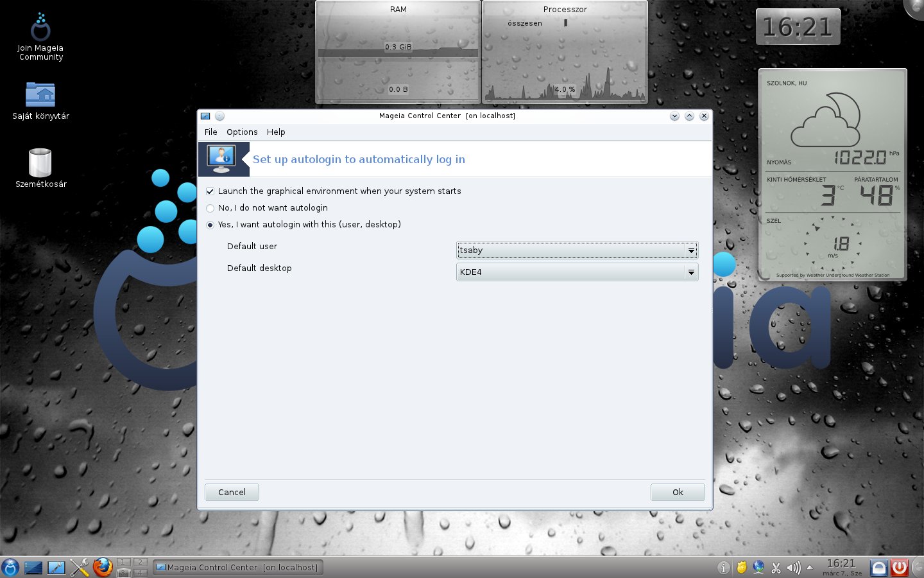This screenshot has width=924, height=578.
Task: Click the panel clock showing 16:21
Action: click(x=841, y=567)
